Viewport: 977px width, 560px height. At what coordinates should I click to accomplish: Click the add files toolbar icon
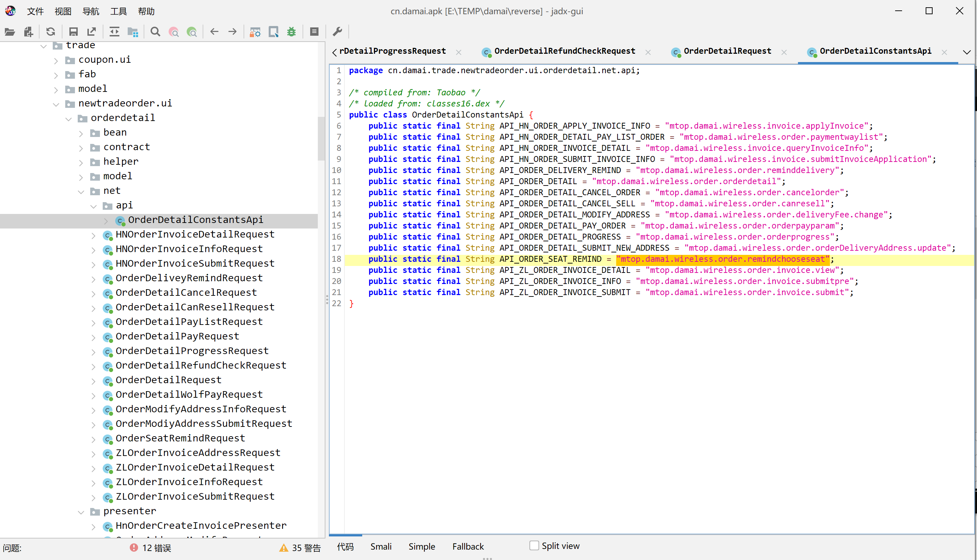(x=28, y=32)
